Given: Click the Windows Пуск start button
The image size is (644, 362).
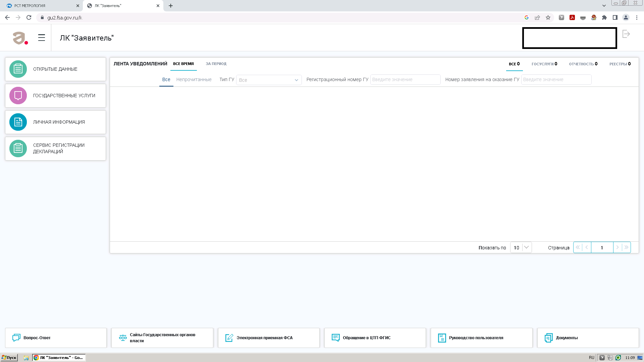Looking at the screenshot, I should (9, 358).
